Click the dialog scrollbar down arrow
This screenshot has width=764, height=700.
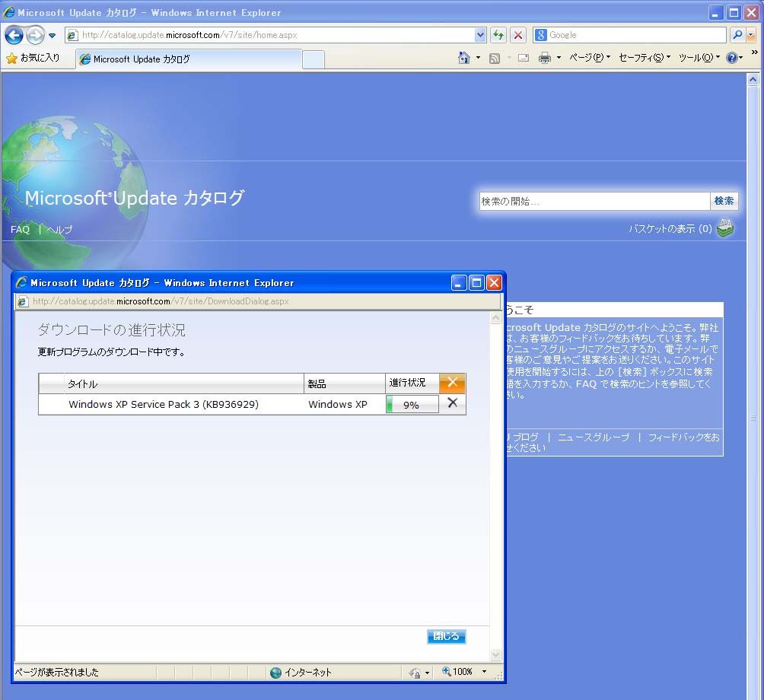click(495, 654)
